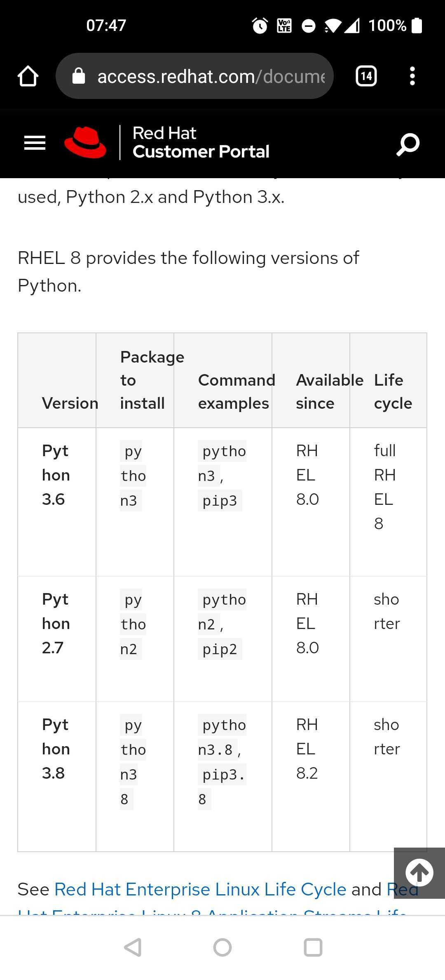
Task: Tap the Android home navigation circle
Action: (x=222, y=947)
